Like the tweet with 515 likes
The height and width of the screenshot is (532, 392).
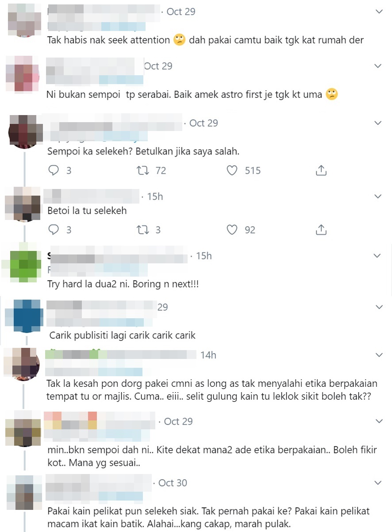[x=232, y=170]
